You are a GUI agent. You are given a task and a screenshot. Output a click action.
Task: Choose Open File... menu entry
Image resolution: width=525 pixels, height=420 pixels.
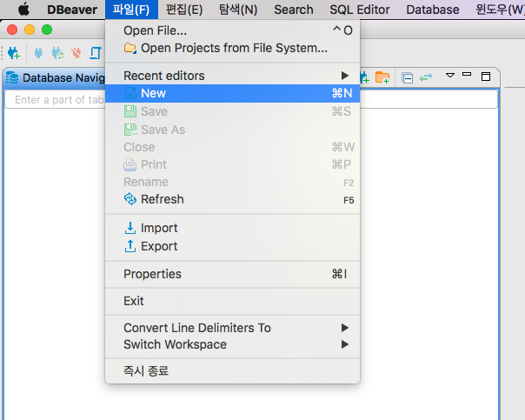(x=232, y=30)
